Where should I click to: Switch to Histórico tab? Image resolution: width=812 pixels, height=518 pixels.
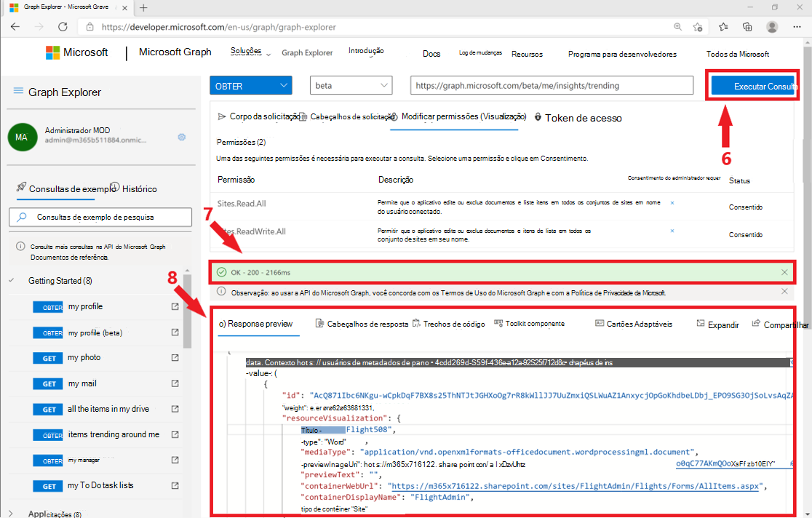134,188
